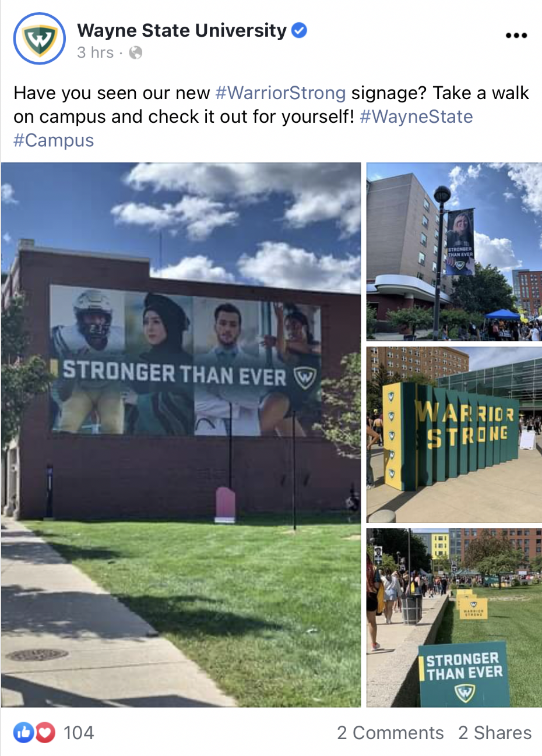Screen dimensions: 542x756
Task: Open Wayne State University profile picture
Action: (40, 38)
